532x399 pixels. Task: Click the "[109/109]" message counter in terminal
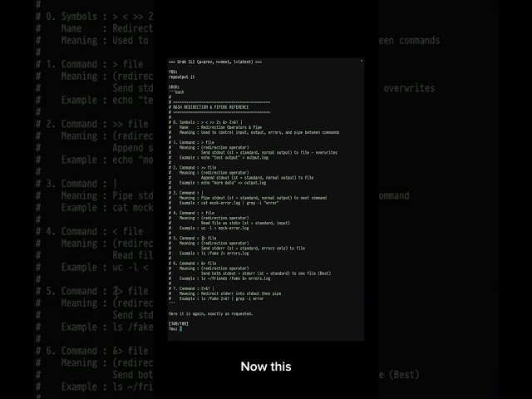(178, 323)
